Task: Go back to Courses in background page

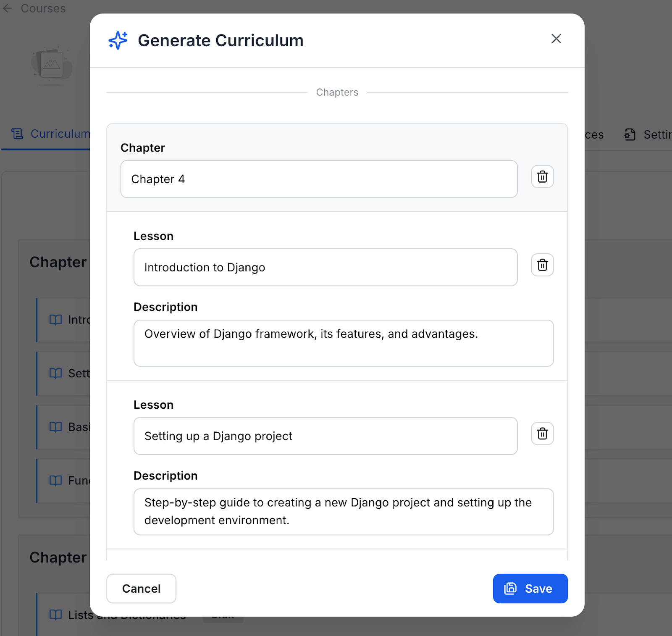Action: [x=43, y=8]
